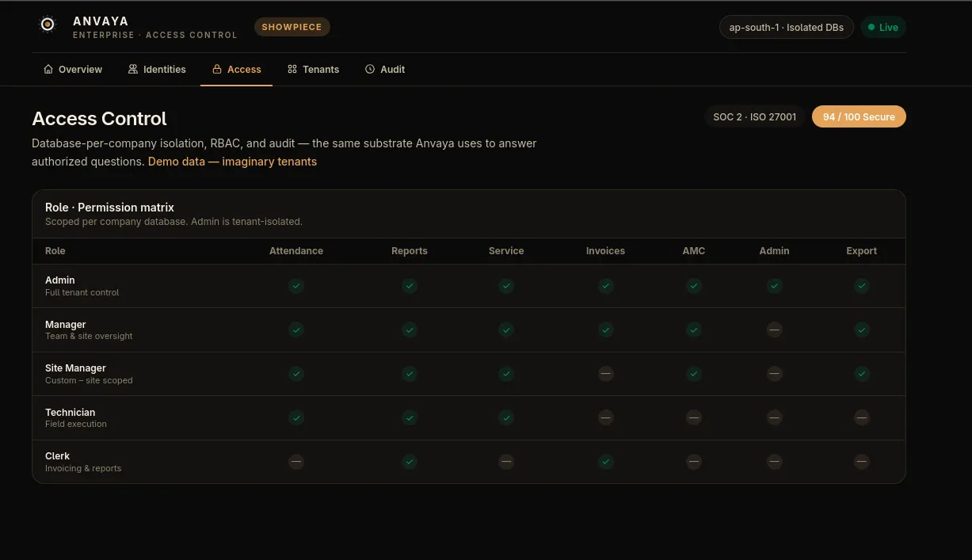Screen dimensions: 972x560
Task: Click Manager's Invoices check icon
Action: pyautogui.click(x=606, y=330)
